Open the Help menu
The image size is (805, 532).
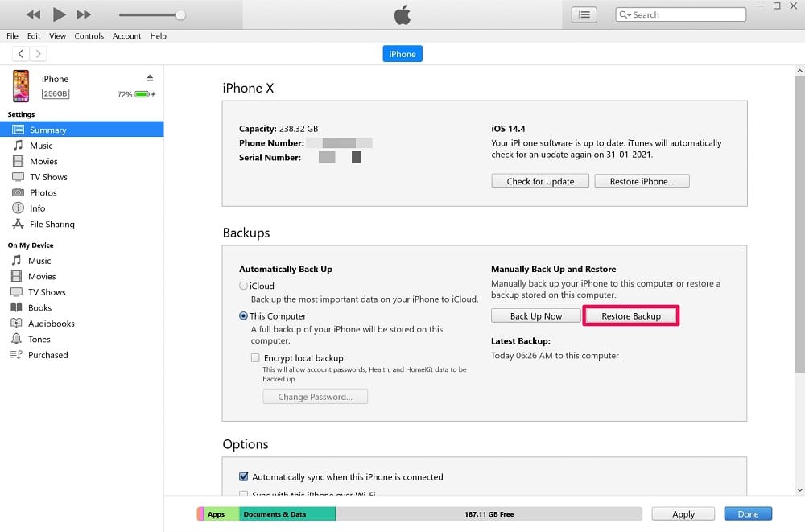coord(158,36)
